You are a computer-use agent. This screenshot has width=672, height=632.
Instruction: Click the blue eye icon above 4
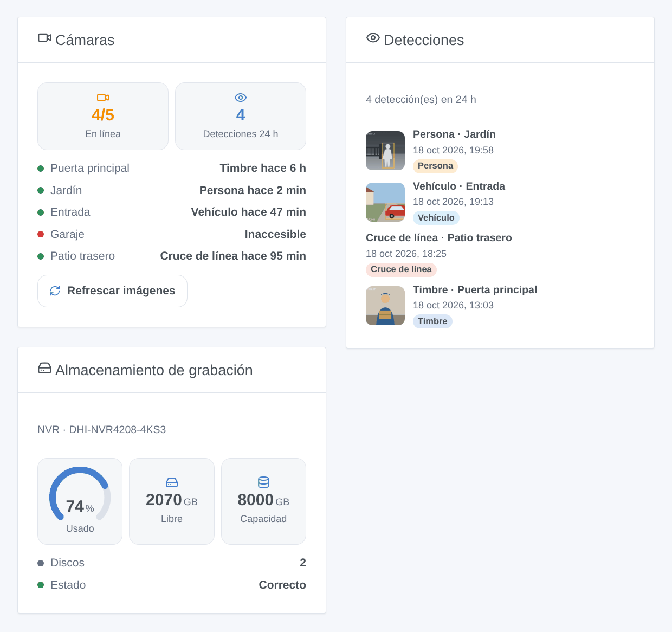point(241,98)
